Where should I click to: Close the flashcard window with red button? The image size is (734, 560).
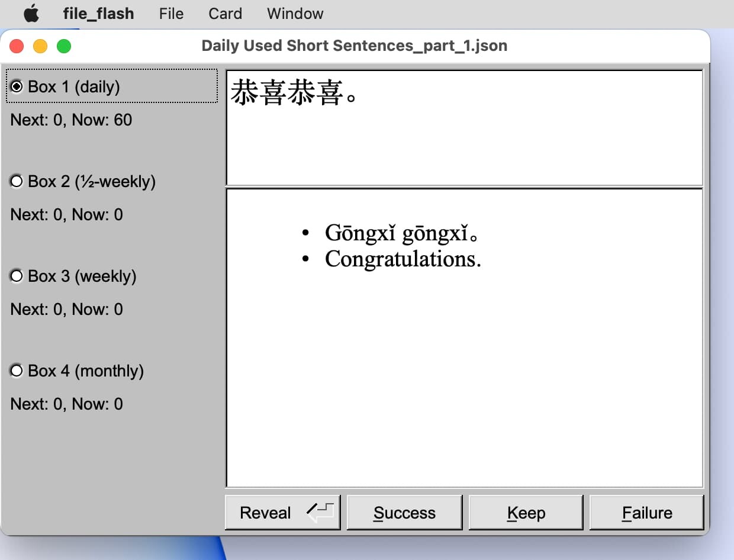point(17,46)
